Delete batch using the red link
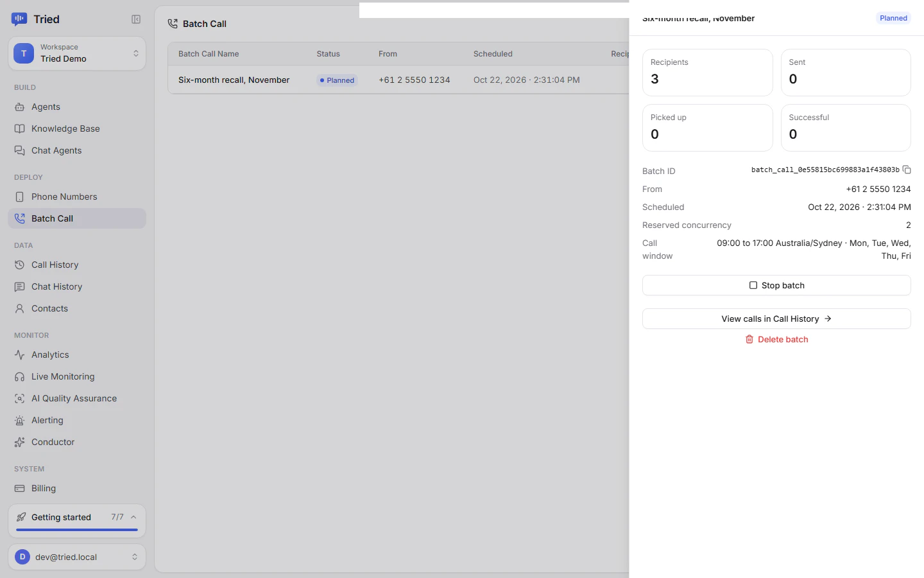 coord(776,339)
